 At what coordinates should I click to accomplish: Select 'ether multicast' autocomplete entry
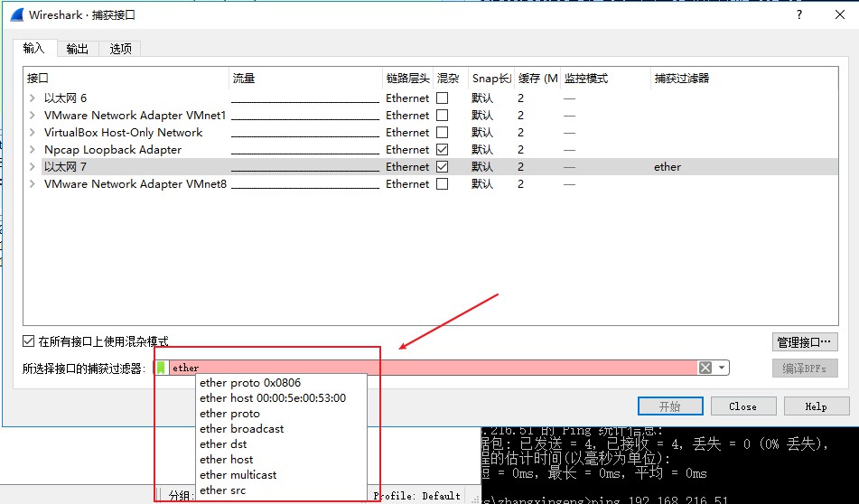238,474
